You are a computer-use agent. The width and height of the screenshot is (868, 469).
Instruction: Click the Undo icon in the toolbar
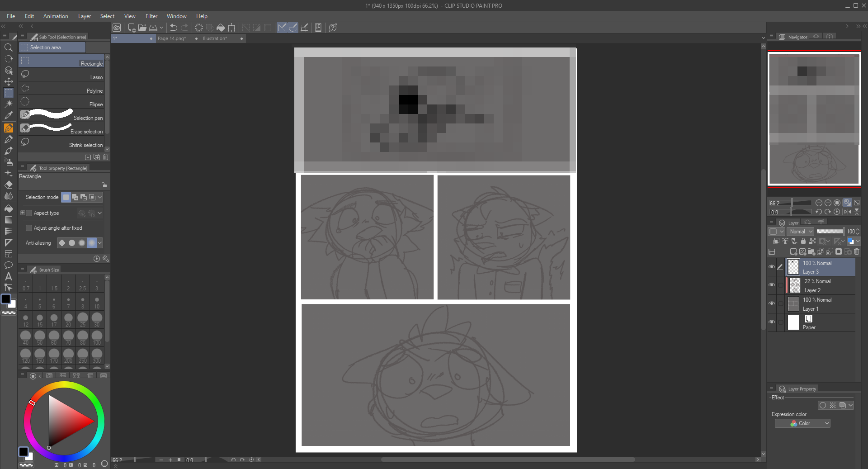pos(173,28)
